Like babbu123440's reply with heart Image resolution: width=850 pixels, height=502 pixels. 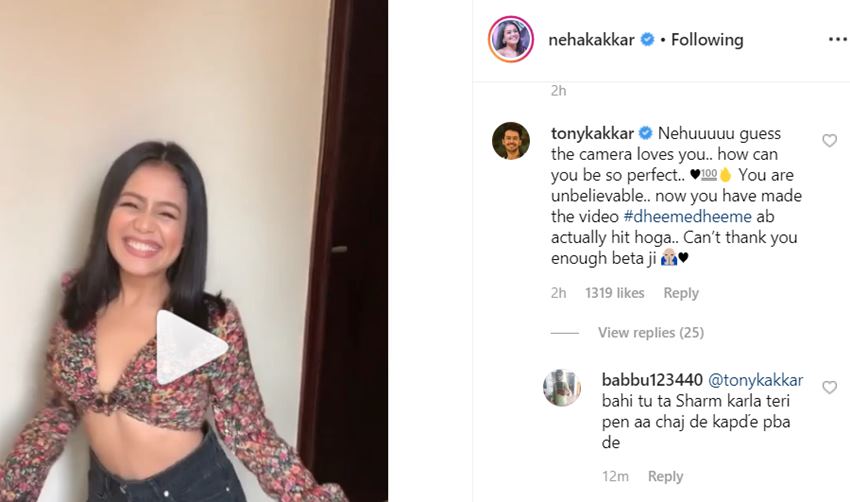click(x=829, y=387)
